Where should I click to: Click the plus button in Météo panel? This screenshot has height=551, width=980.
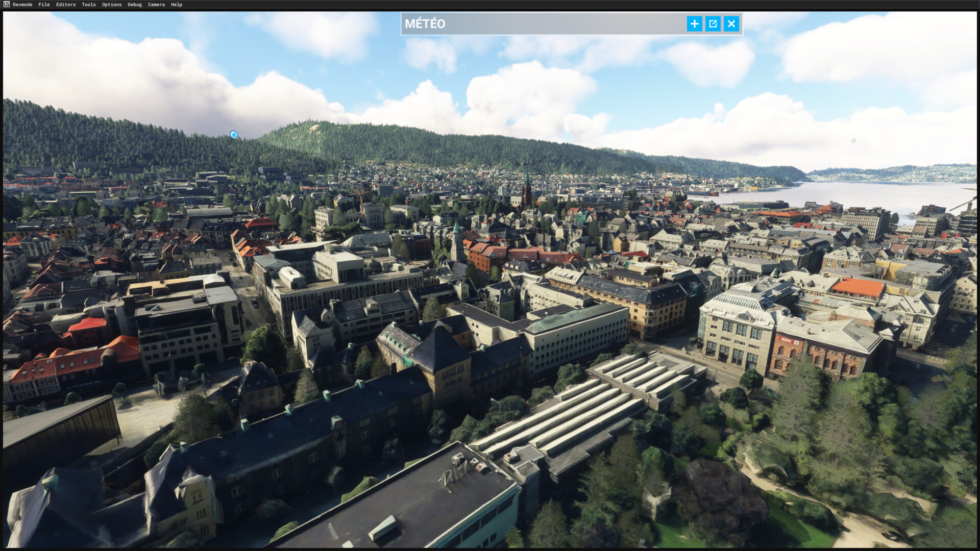click(x=694, y=23)
